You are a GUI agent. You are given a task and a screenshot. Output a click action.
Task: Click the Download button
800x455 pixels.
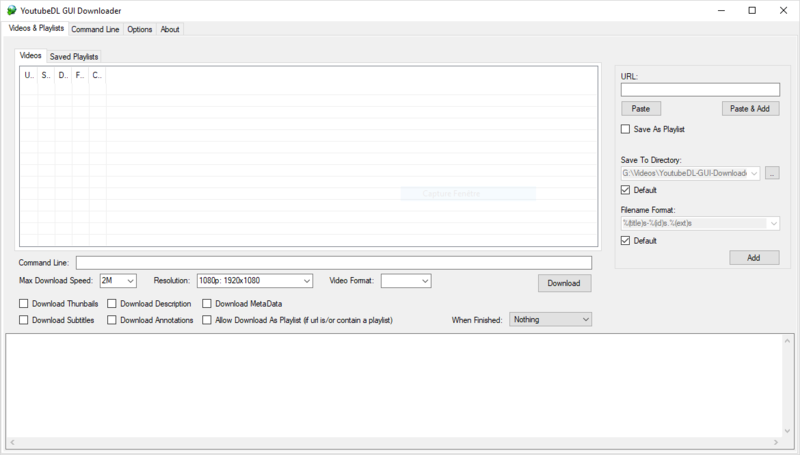(x=564, y=283)
